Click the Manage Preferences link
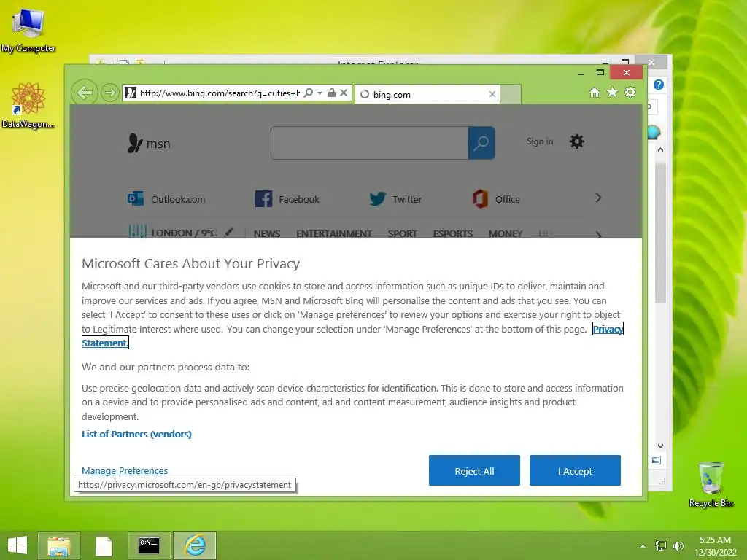The width and height of the screenshot is (747, 560). pyautogui.click(x=125, y=470)
